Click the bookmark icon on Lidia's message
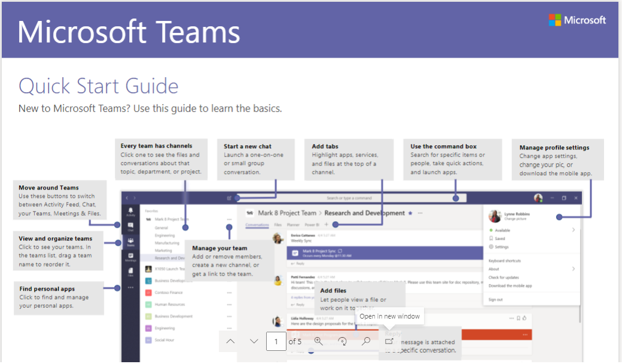 [x=518, y=318]
